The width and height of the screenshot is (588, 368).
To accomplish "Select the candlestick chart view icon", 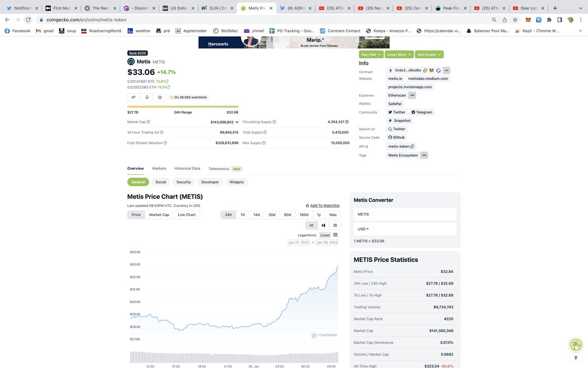I will pyautogui.click(x=323, y=225).
